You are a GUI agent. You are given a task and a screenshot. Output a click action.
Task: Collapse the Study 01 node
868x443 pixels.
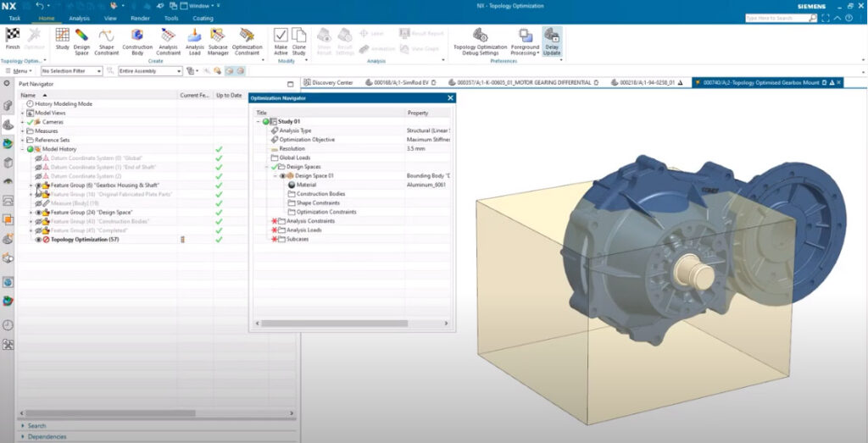click(258, 122)
